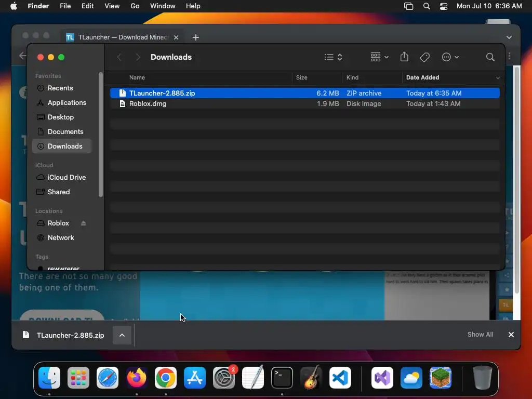Open Trash from the Dock

[482, 378]
